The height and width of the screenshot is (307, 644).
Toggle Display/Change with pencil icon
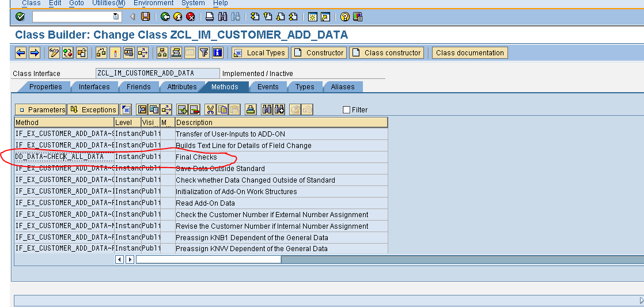[x=54, y=52]
